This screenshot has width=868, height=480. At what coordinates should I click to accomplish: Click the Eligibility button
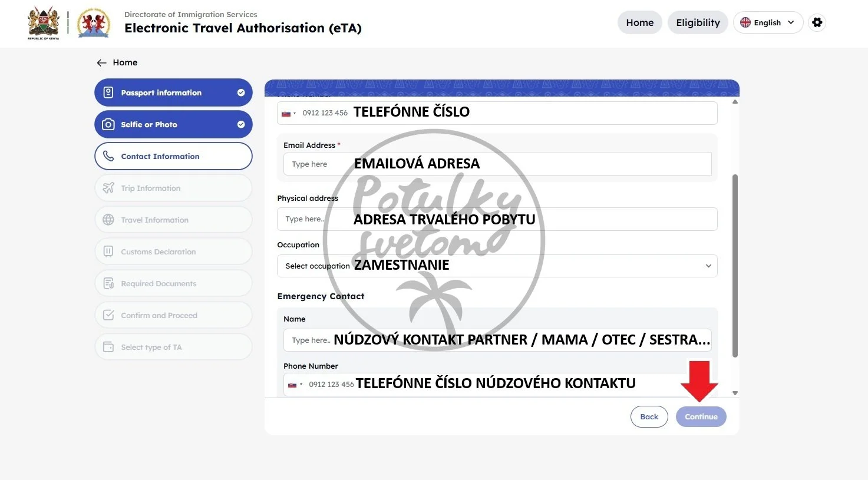[x=698, y=22]
